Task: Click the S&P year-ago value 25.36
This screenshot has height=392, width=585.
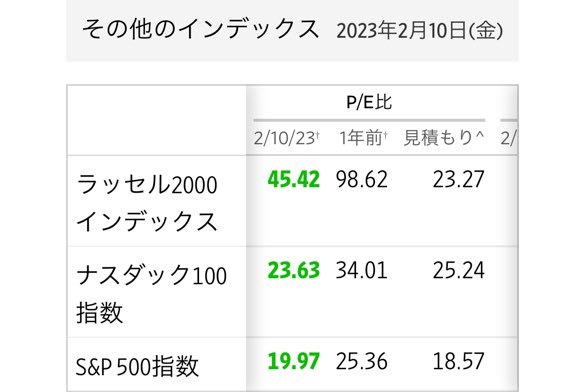Action: (x=362, y=361)
